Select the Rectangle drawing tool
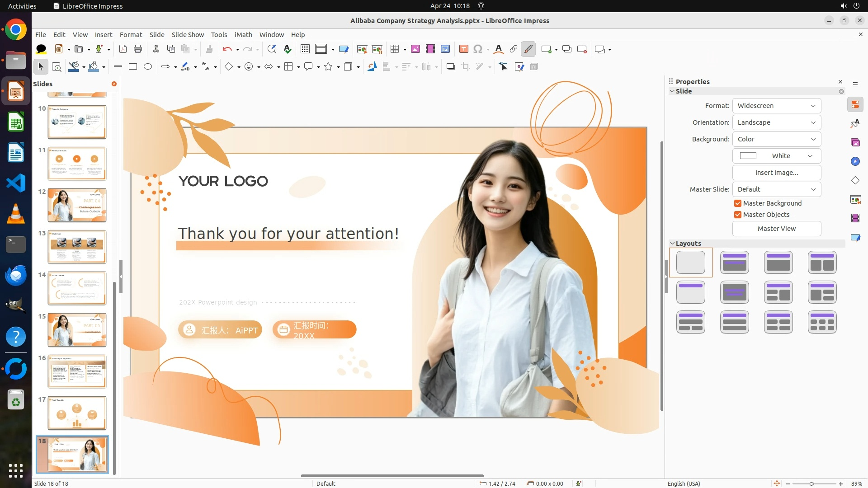 pyautogui.click(x=133, y=67)
